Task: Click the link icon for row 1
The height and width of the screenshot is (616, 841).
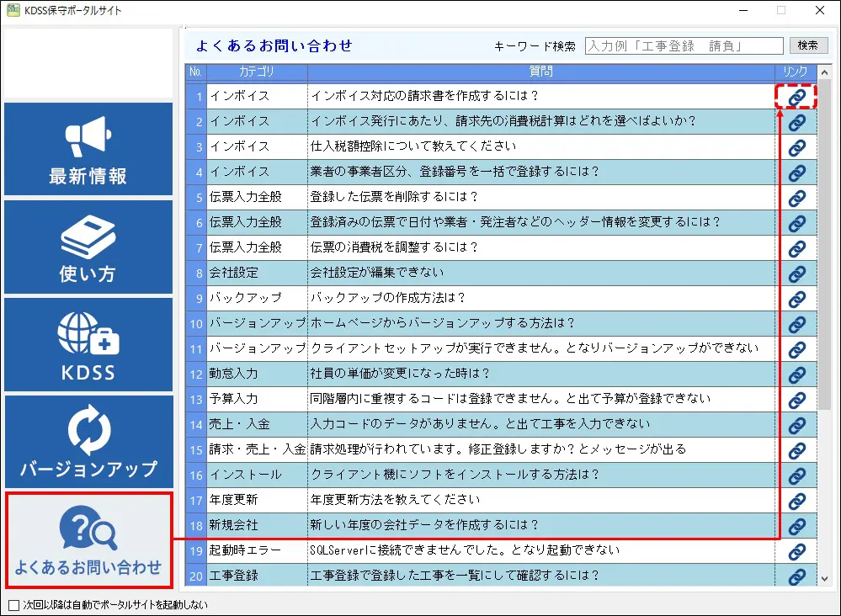Action: pyautogui.click(x=796, y=98)
